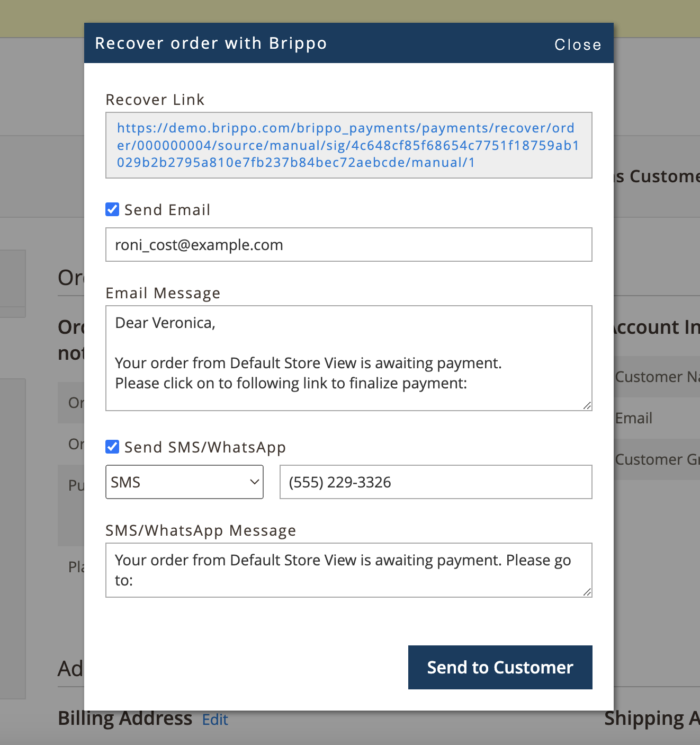The width and height of the screenshot is (700, 745).
Task: Click Edit link beside Billing Address
Action: [215, 720]
